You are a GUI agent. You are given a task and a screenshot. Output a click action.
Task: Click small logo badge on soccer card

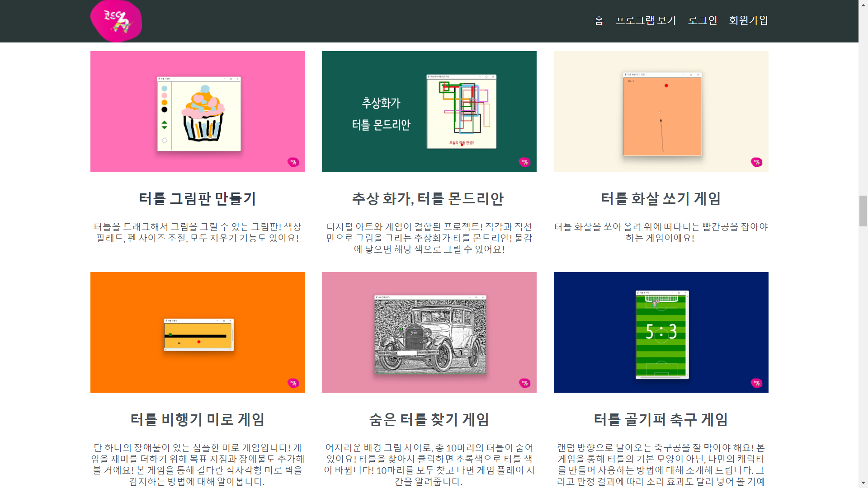(756, 383)
